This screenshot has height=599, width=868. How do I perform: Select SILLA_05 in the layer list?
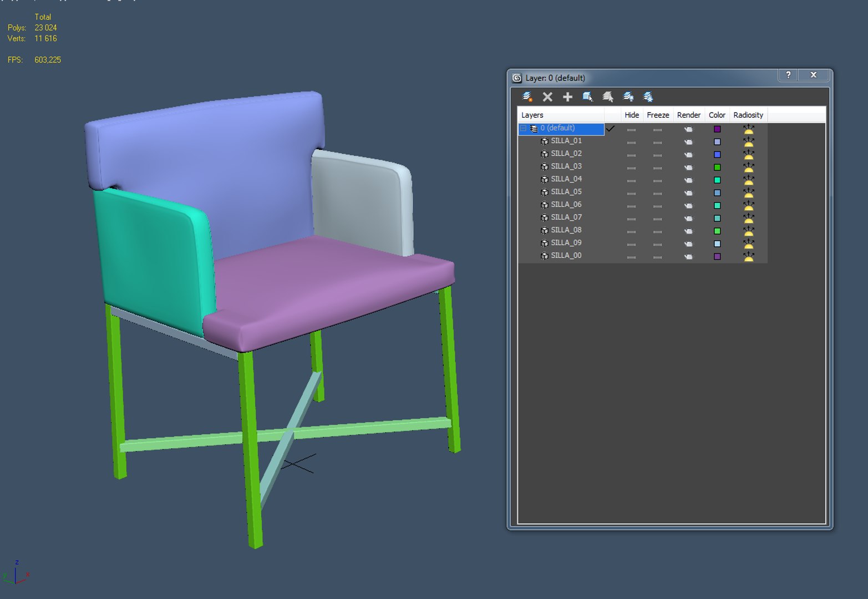point(566,192)
